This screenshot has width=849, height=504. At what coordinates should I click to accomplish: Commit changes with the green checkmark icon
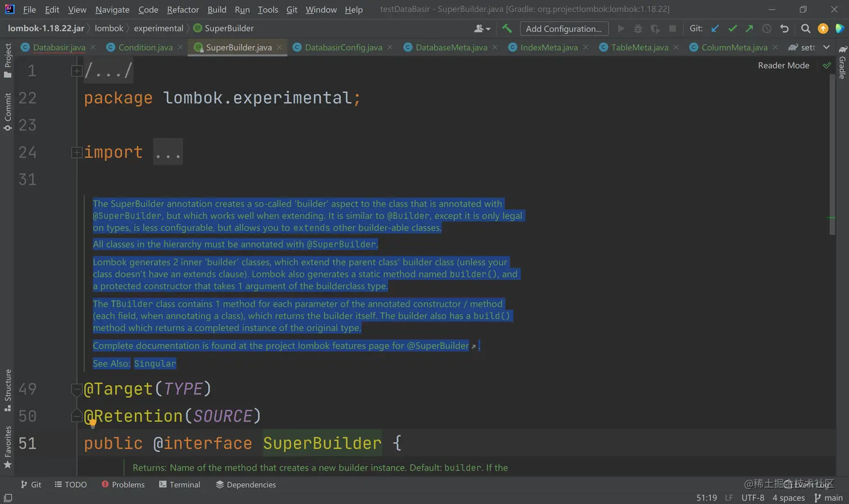732,29
